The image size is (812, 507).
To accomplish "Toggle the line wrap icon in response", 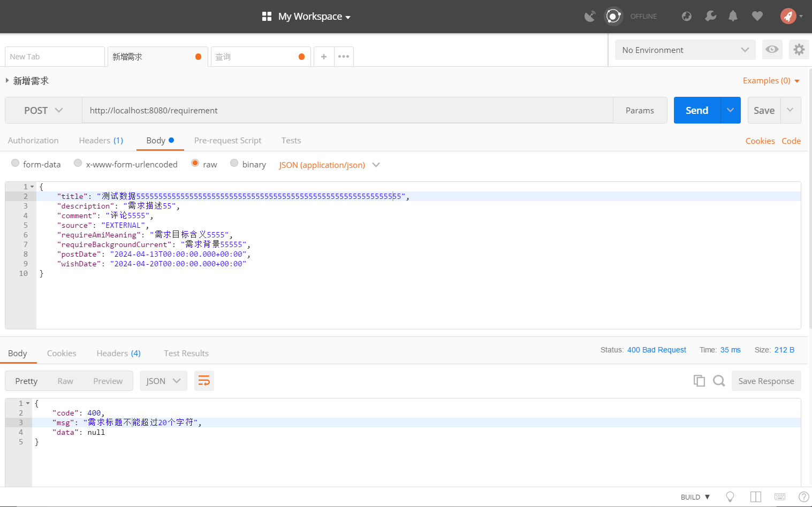I will pyautogui.click(x=204, y=381).
